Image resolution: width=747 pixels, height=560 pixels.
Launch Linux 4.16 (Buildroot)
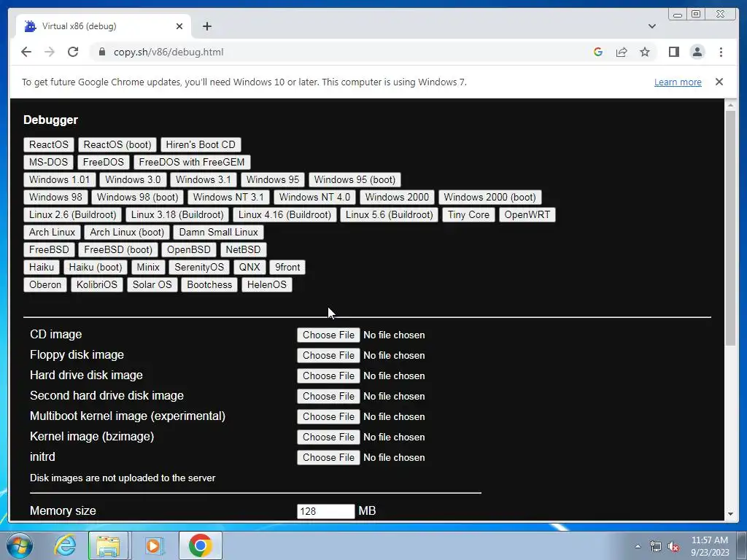point(285,215)
